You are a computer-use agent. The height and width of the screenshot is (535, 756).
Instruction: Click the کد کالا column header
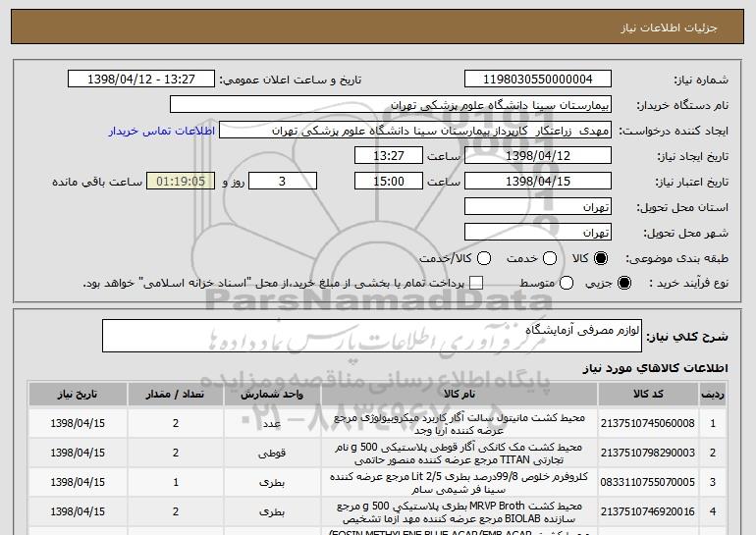[648, 395]
